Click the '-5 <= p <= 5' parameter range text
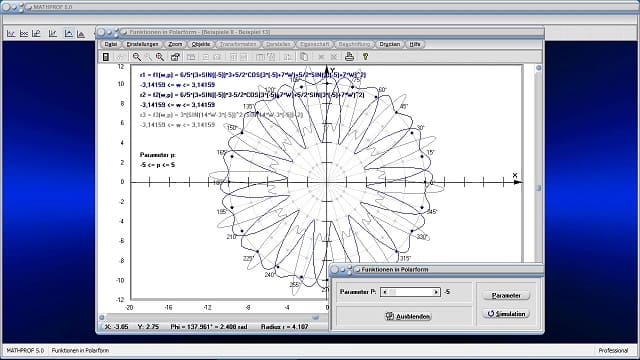This screenshot has height=360, width=640. coord(158,165)
